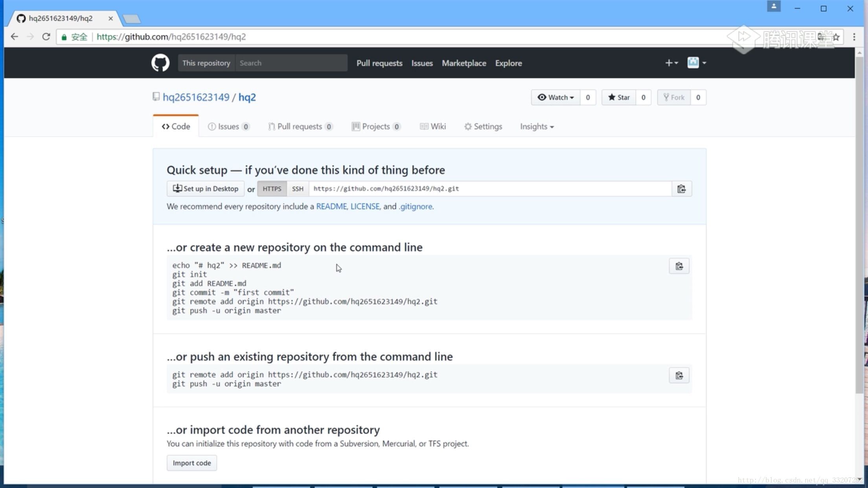Go to Explore page
Viewport: 868px width, 488px height.
(x=508, y=63)
